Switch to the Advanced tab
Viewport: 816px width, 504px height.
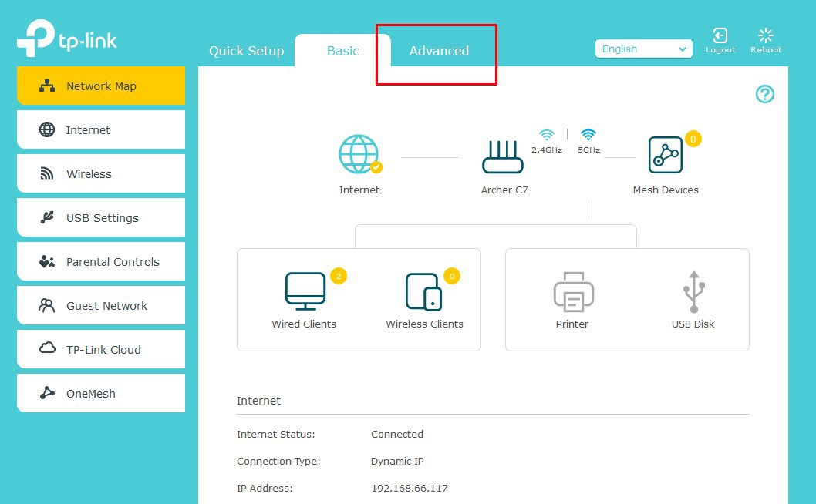(439, 51)
